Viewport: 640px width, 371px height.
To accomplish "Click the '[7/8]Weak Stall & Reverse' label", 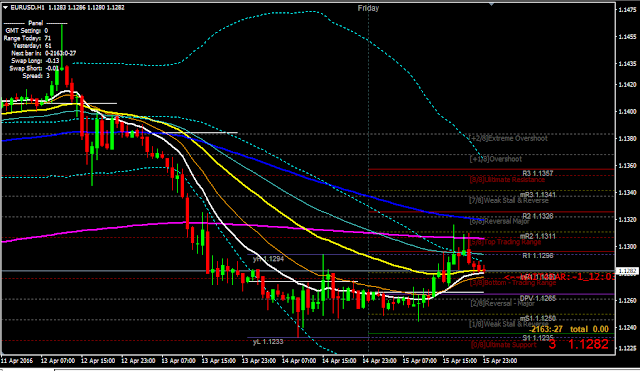I will [x=509, y=200].
